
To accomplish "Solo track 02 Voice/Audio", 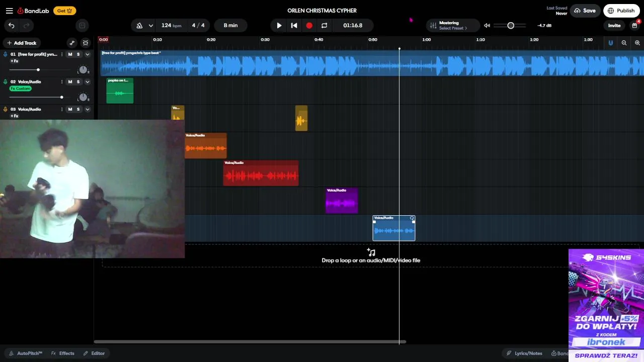I will tap(78, 81).
